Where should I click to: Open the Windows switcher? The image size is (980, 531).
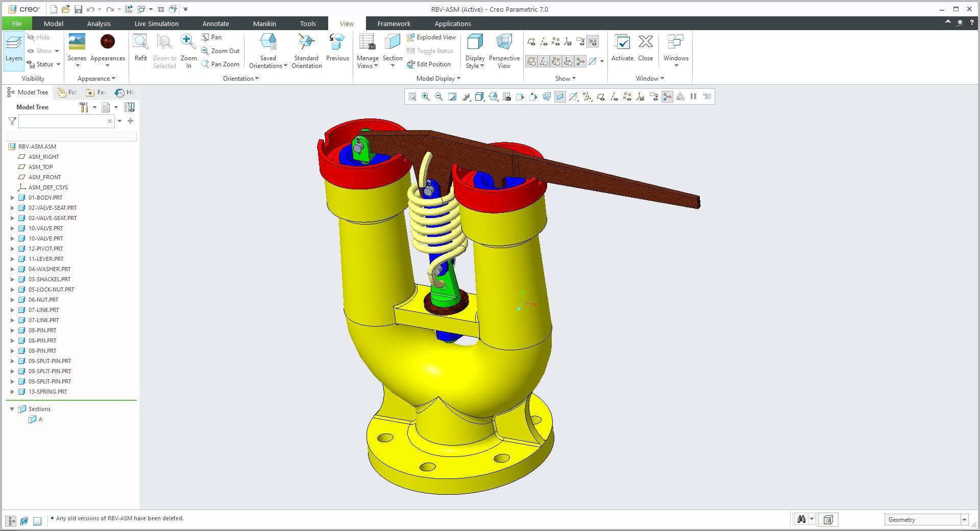[676, 50]
